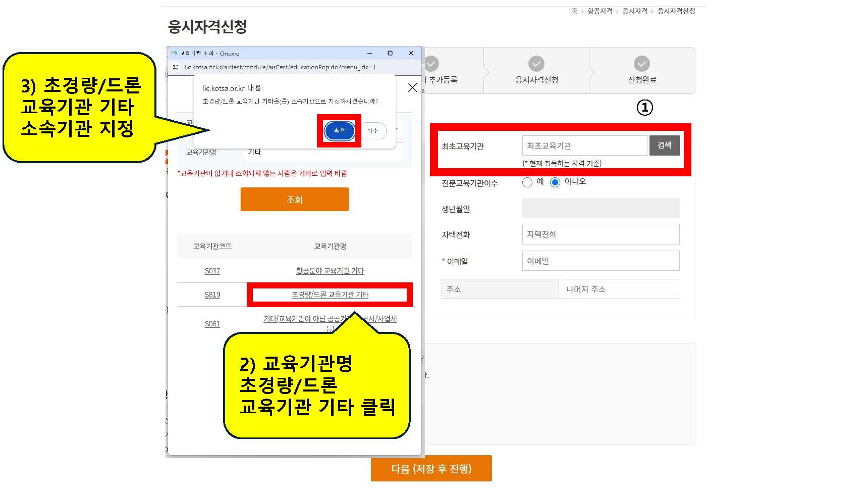Go to 홈 in the breadcrumb

[574, 11]
